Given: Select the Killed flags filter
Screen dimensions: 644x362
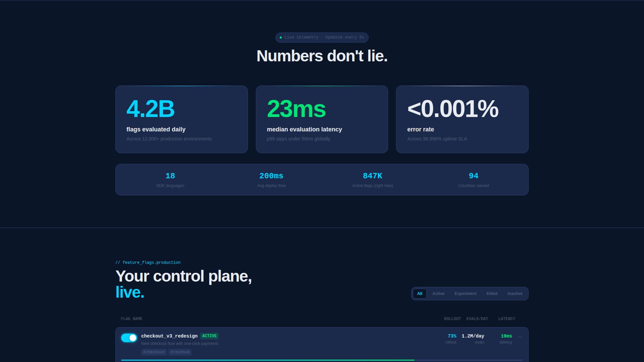Looking at the screenshot, I should click(492, 294).
